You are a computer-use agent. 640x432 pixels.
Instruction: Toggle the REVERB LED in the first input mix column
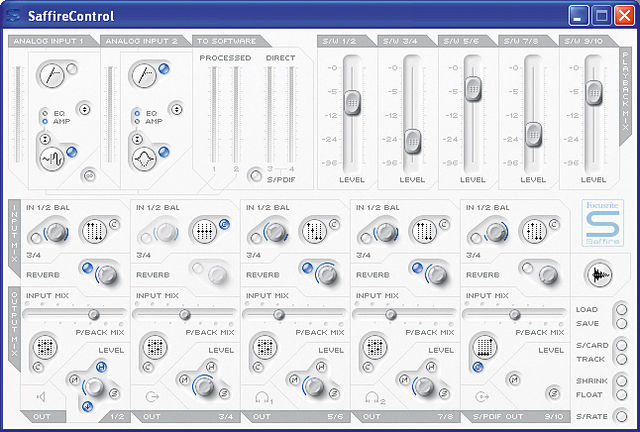point(87,268)
